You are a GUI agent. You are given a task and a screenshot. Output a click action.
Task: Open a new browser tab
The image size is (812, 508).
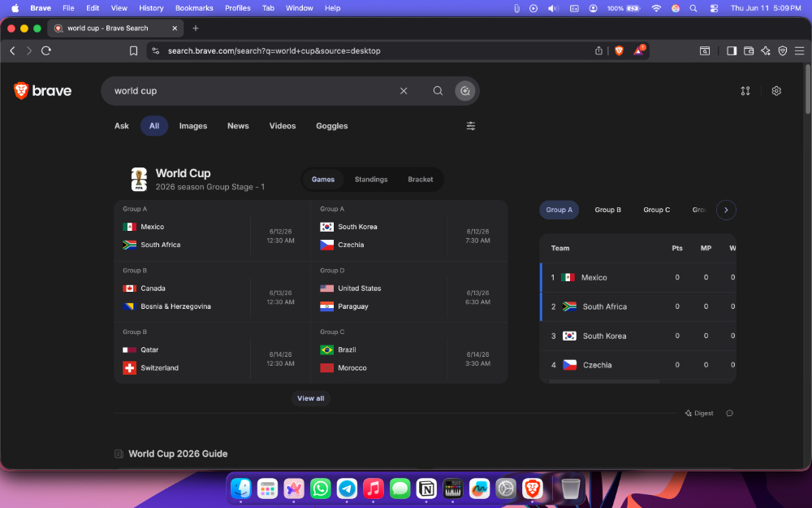tap(195, 28)
